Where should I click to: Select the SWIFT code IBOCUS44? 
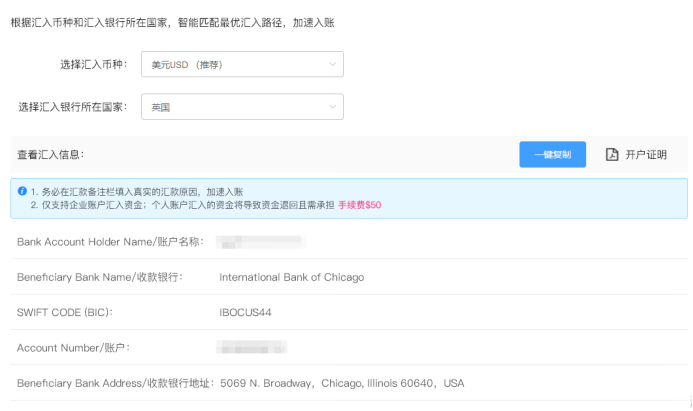(245, 312)
